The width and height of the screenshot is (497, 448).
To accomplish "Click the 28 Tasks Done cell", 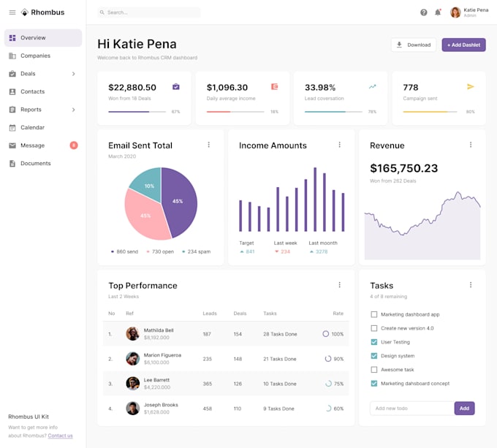I will click(280, 334).
